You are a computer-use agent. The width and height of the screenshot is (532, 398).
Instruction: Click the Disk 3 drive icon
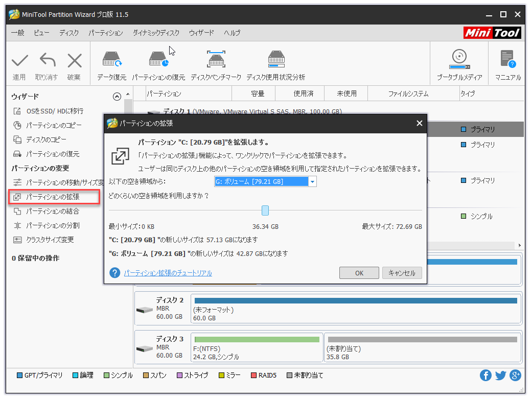(x=145, y=349)
